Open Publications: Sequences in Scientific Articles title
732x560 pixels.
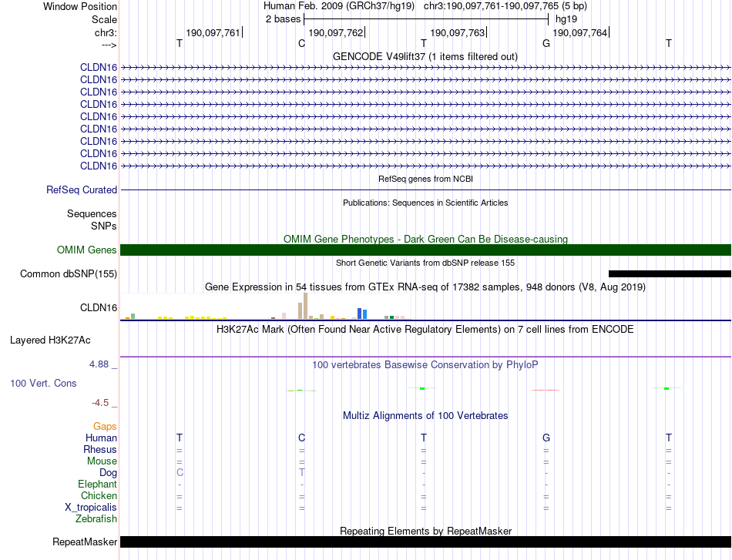425,203
